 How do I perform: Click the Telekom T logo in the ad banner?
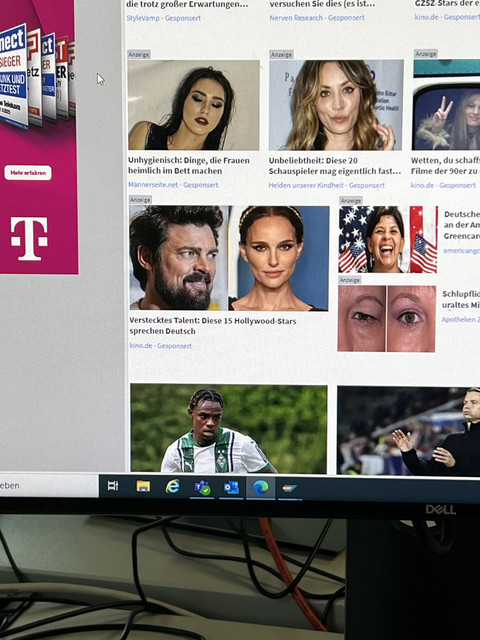coord(29,238)
